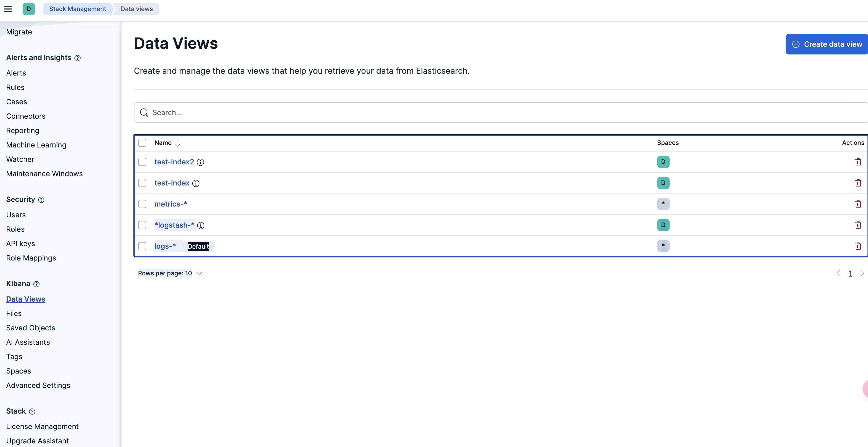Click the data views Search field
This screenshot has height=447, width=868.
501,113
